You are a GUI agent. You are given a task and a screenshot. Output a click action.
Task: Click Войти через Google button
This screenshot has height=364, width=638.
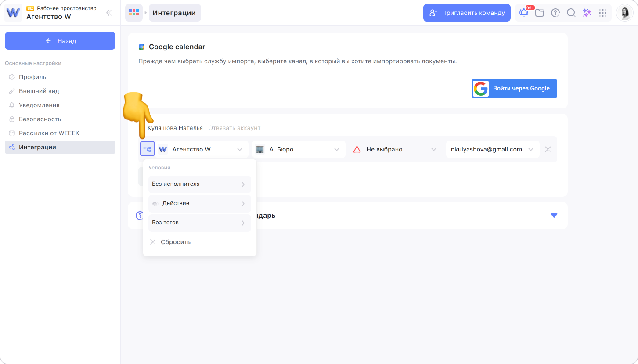(x=514, y=88)
